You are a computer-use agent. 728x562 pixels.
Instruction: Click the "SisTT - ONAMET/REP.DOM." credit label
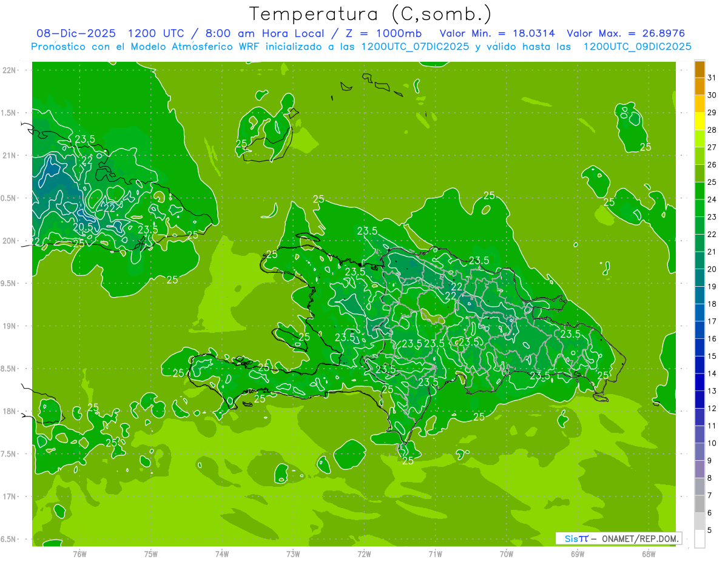pos(618,538)
